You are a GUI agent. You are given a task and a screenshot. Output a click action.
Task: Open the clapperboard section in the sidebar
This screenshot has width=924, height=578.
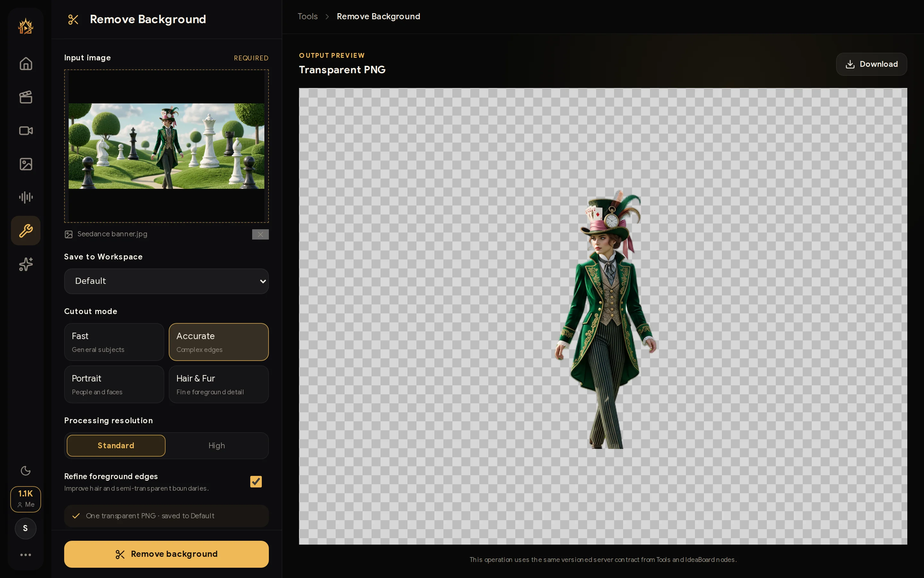(26, 97)
